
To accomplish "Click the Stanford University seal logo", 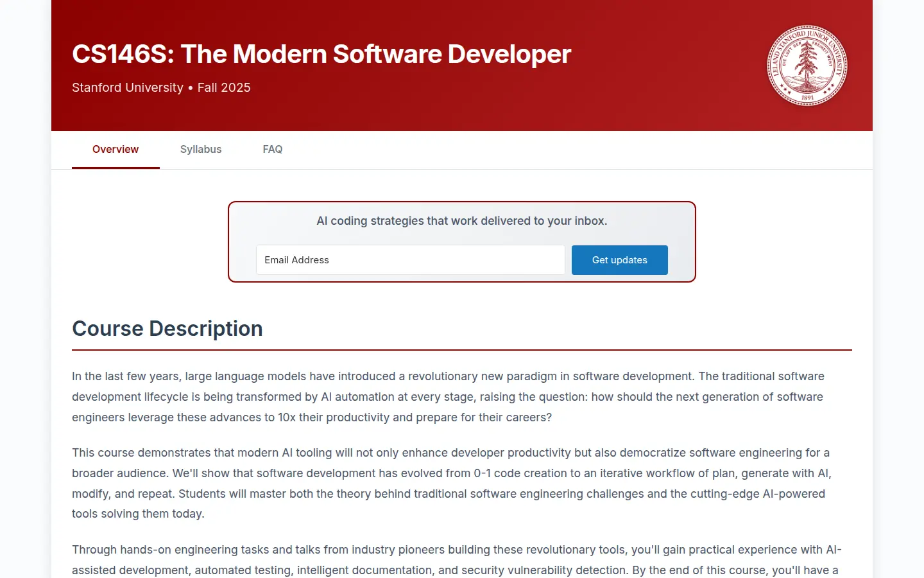I will (807, 66).
